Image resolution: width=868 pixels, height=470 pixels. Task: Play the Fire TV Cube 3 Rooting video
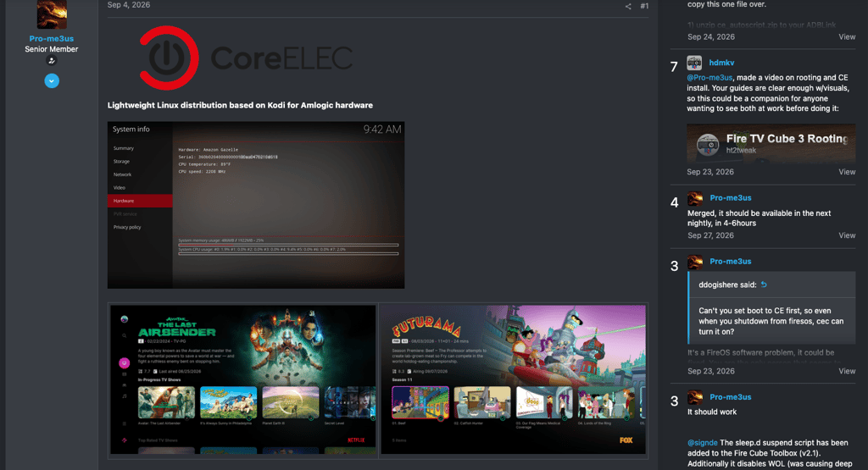771,144
